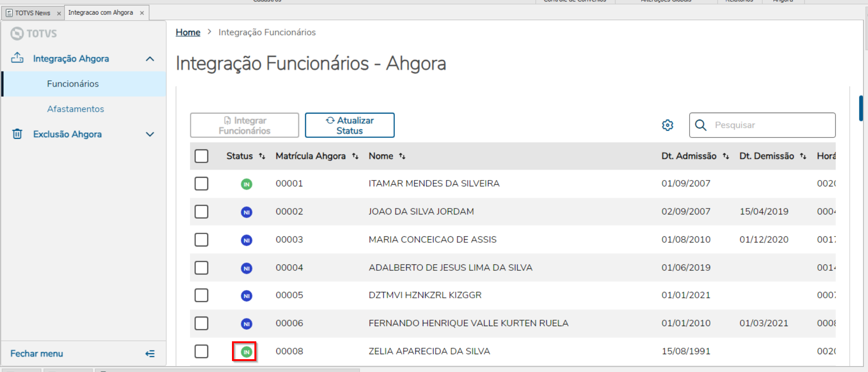The width and height of the screenshot is (868, 372).
Task: Click IN status badge for ZELIA APARECIDA
Action: (x=247, y=352)
